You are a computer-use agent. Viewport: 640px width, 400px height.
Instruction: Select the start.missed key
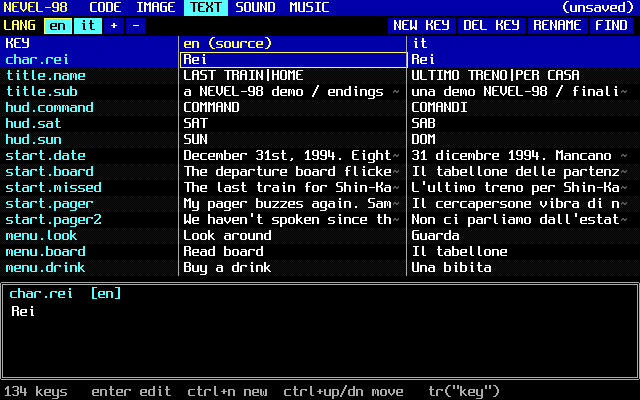[89, 187]
